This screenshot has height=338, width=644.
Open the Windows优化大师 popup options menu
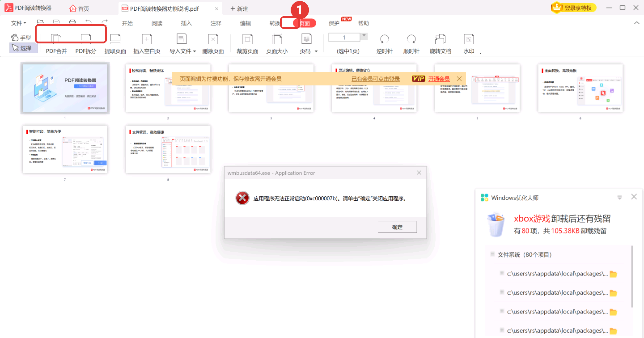pyautogui.click(x=620, y=198)
